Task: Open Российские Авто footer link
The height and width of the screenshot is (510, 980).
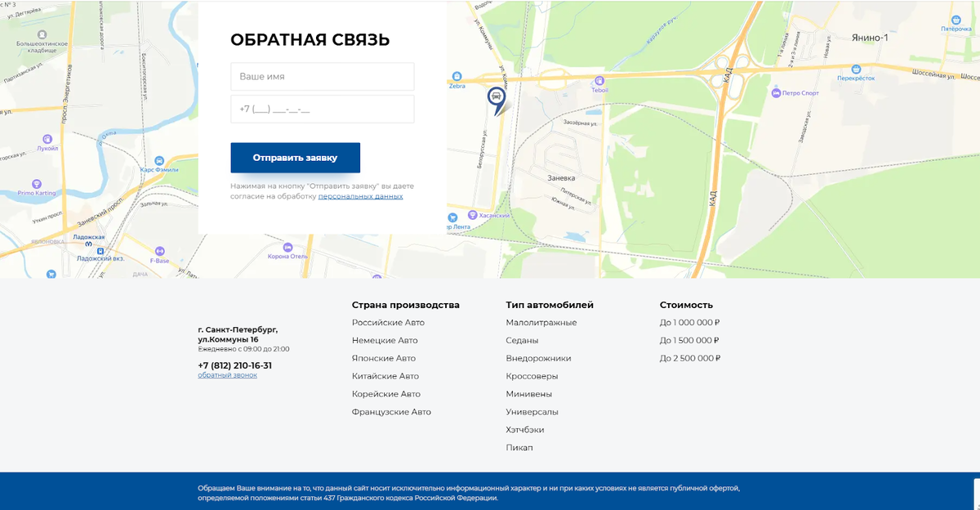Action: (388, 322)
